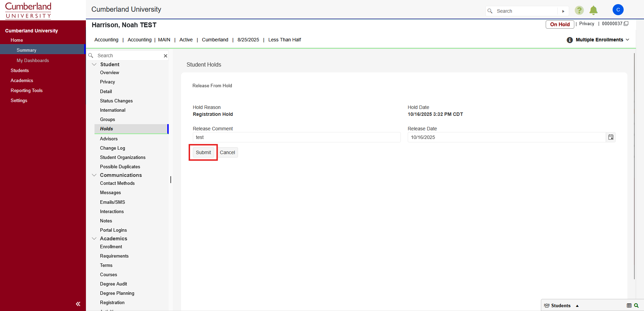Click the Cumberland University logo

click(x=28, y=10)
